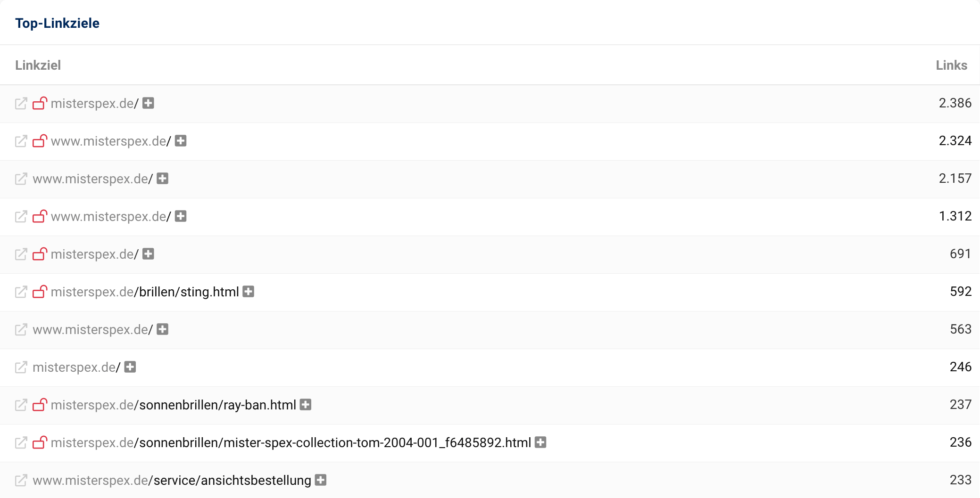Open the sonnenbrillen/ray-ban.html link target

[173, 405]
